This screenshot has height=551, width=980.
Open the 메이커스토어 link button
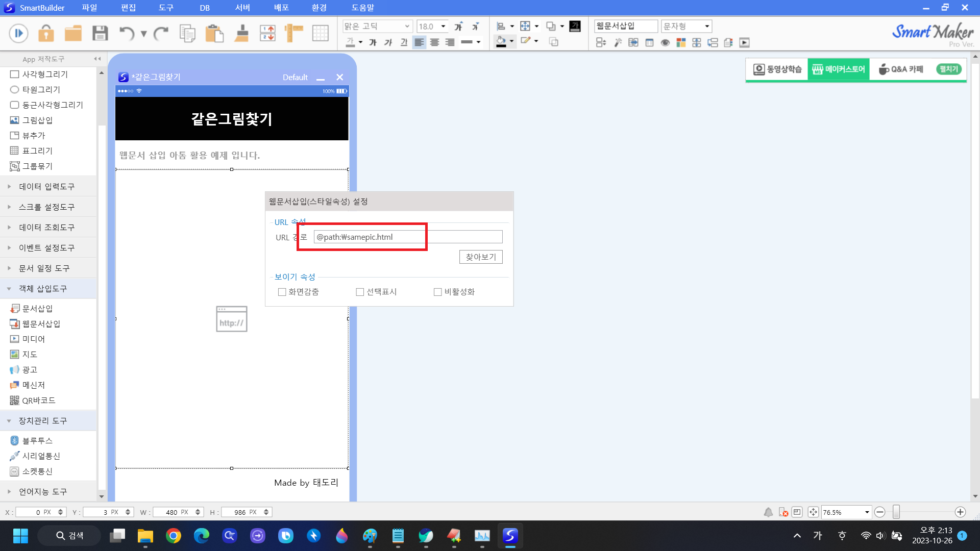(x=838, y=69)
